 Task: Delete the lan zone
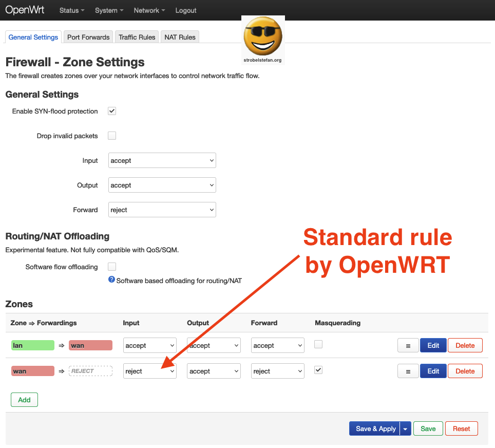coord(465,346)
